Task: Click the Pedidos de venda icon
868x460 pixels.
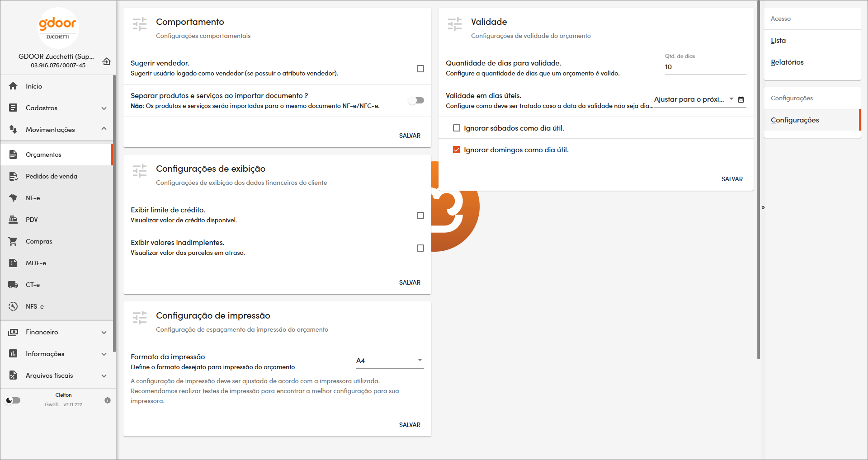Action: point(13,176)
